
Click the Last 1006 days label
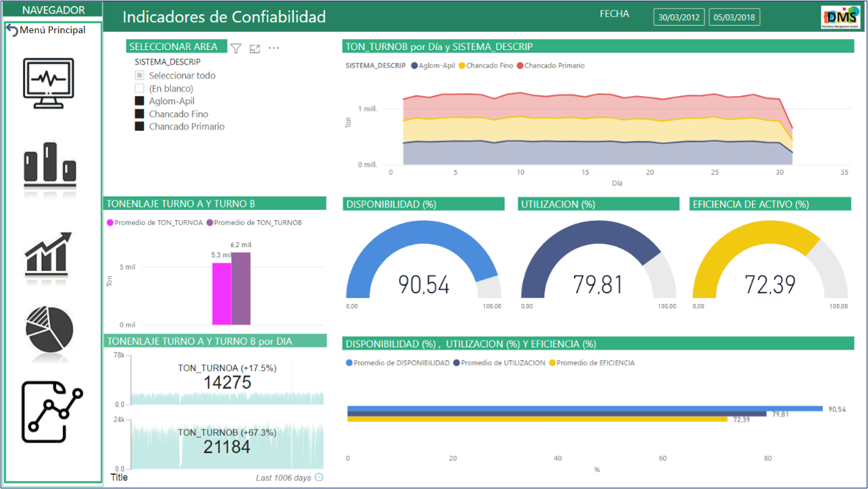pyautogui.click(x=284, y=478)
